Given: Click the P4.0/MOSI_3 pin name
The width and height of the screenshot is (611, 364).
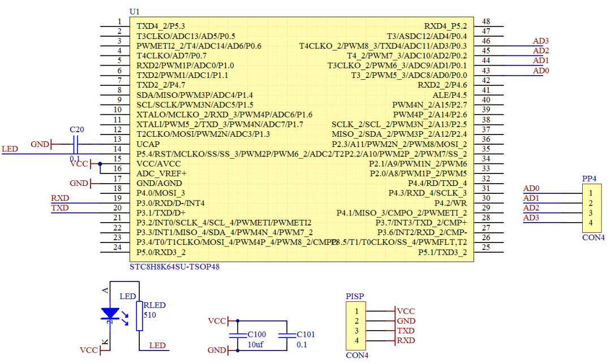Looking at the screenshot, I should coord(161,193).
